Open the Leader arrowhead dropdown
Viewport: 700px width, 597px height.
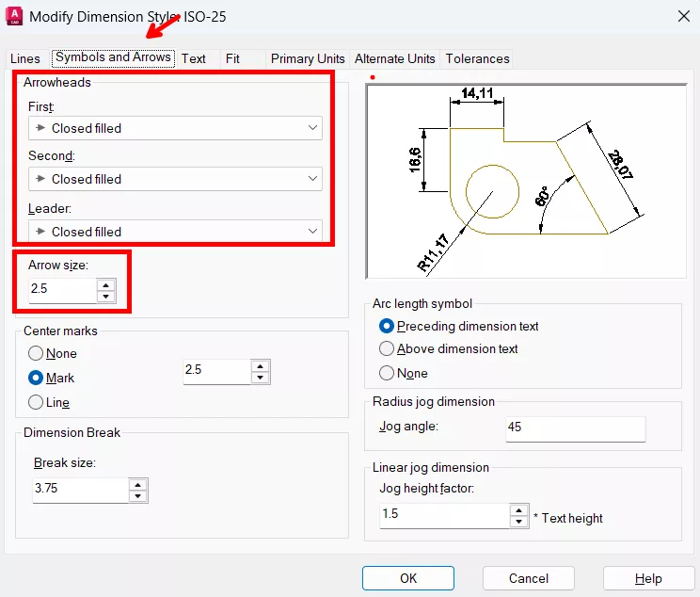click(x=175, y=232)
